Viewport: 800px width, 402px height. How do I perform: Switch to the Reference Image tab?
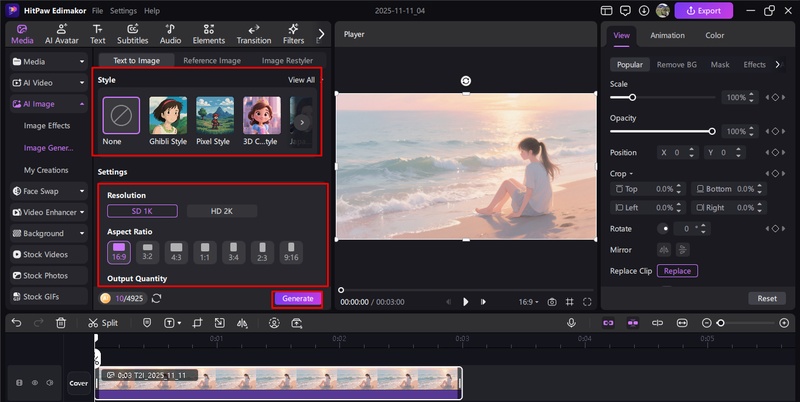[211, 60]
